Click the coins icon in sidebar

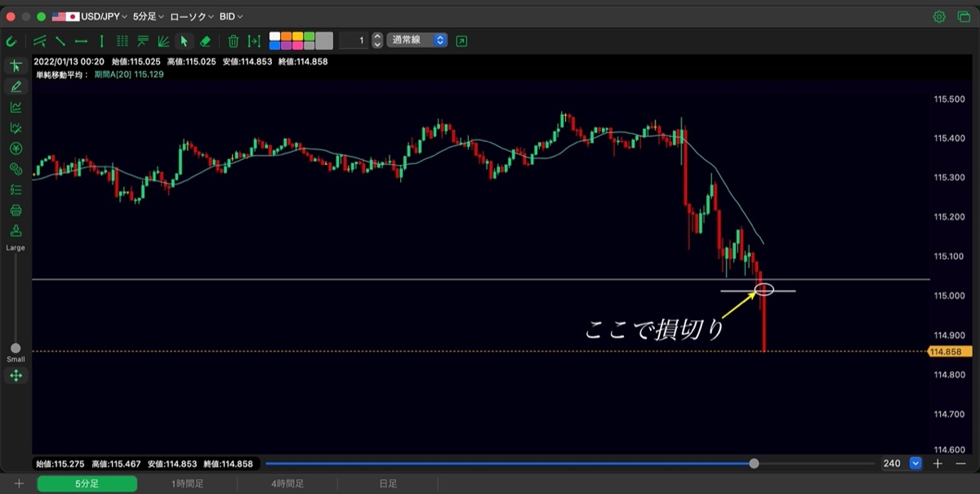[x=16, y=169]
